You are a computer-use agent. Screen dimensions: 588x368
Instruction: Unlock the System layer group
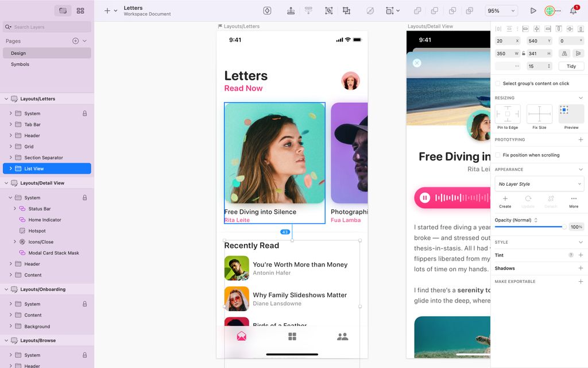[x=85, y=113]
